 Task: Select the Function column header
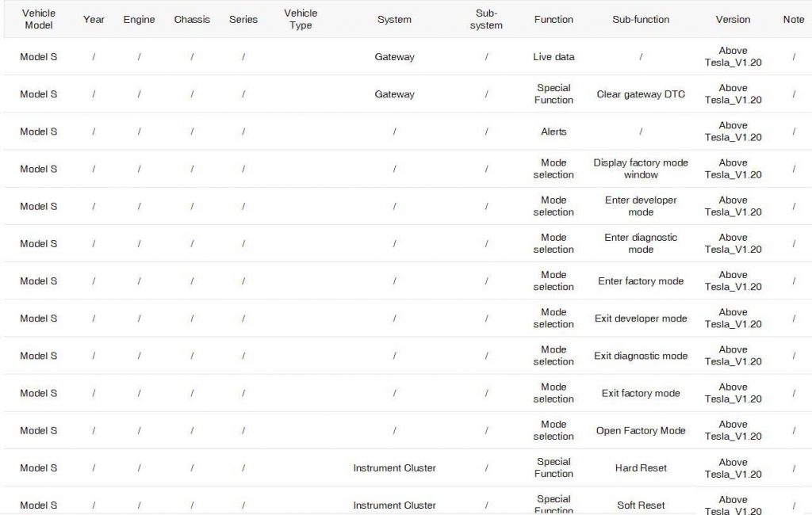click(553, 19)
